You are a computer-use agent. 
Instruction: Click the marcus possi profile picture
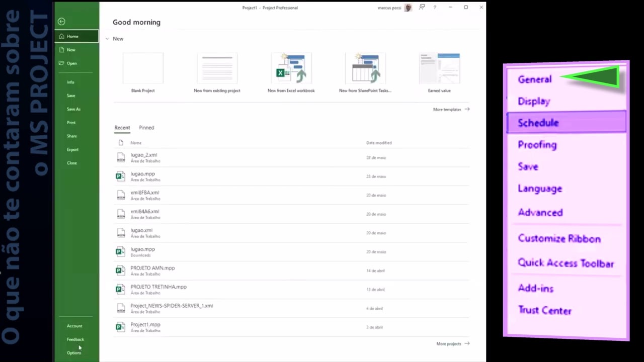pyautogui.click(x=408, y=8)
